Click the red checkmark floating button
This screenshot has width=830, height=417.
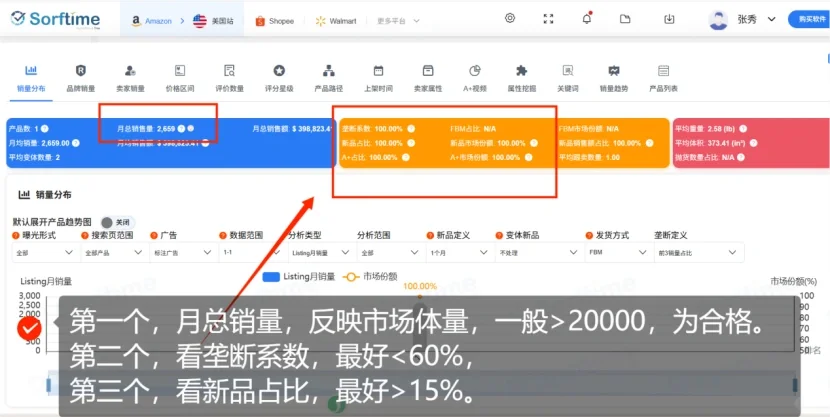29,329
